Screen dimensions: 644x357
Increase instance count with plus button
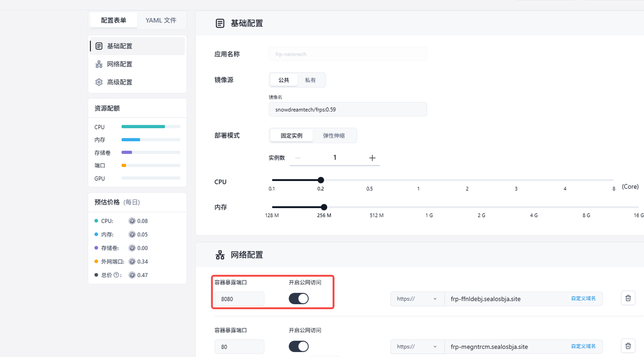372,158
